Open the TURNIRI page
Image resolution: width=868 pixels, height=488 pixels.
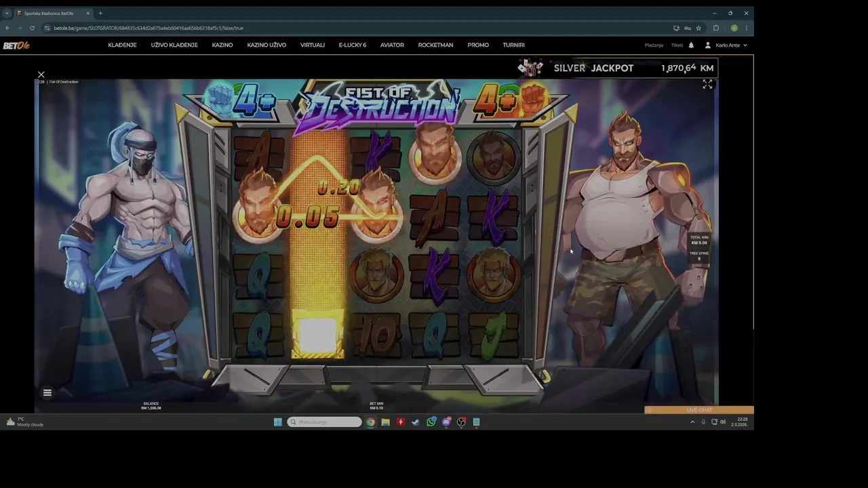click(514, 45)
